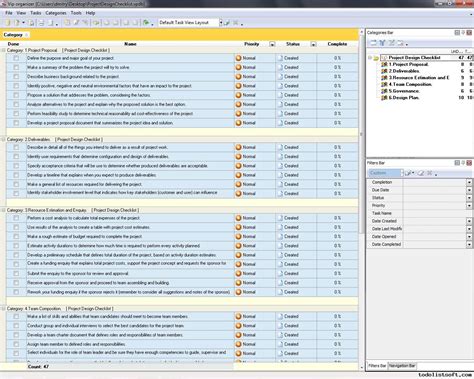Image resolution: width=474 pixels, height=379 pixels.
Task: Click Created status icon of 'Submit the enquiry' task
Action: (x=280, y=274)
